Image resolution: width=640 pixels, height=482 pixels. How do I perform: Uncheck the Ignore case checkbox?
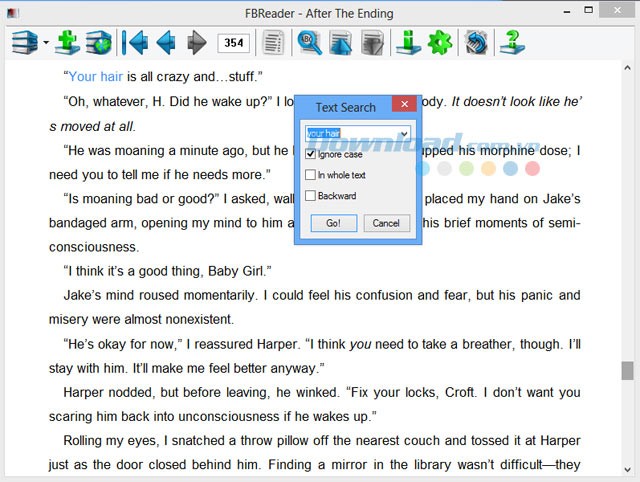click(311, 155)
